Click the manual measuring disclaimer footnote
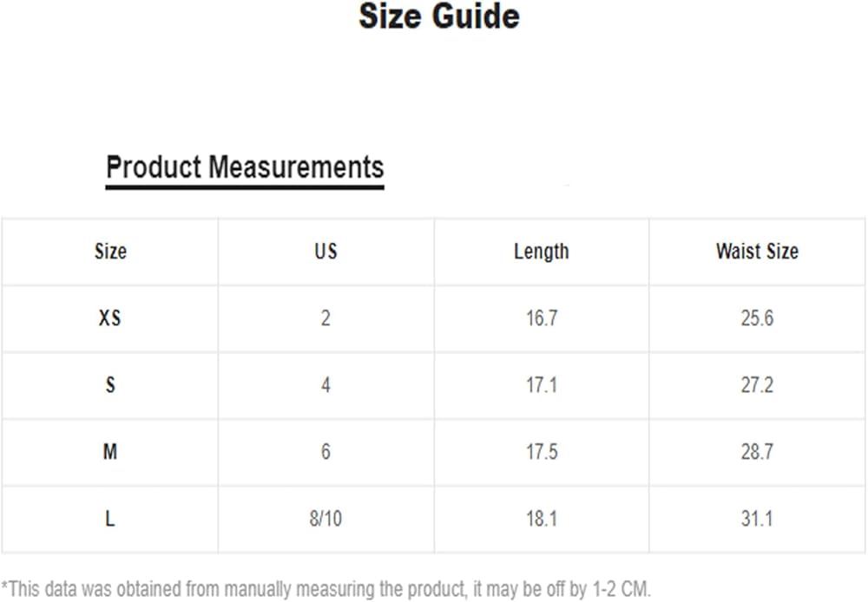This screenshot has height=602, width=868. tap(325, 588)
